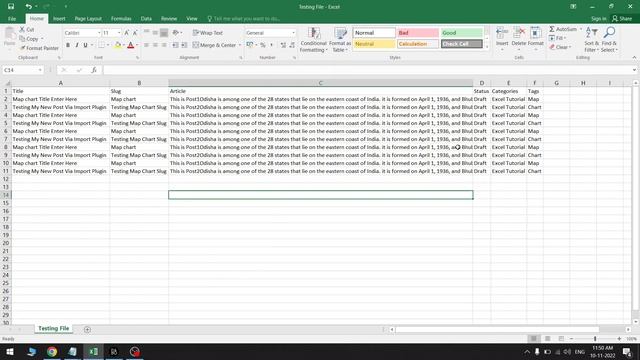The width and height of the screenshot is (640, 360).
Task: Switch to the Formulas tab
Action: pos(121,19)
